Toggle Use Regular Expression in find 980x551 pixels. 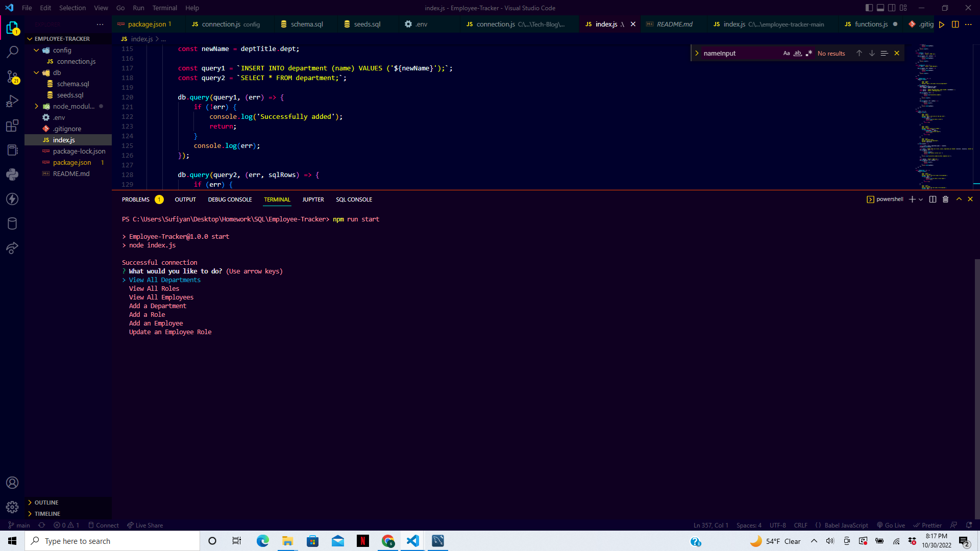pyautogui.click(x=808, y=53)
